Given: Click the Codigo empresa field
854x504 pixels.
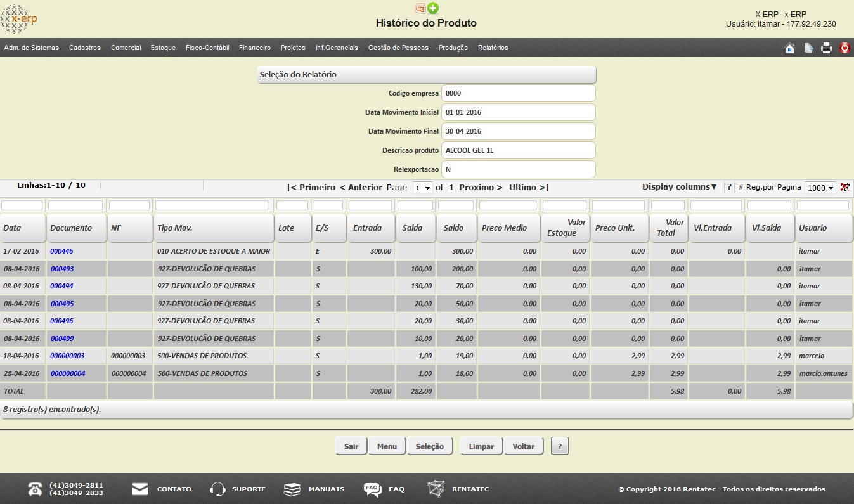Looking at the screenshot, I should (x=519, y=93).
